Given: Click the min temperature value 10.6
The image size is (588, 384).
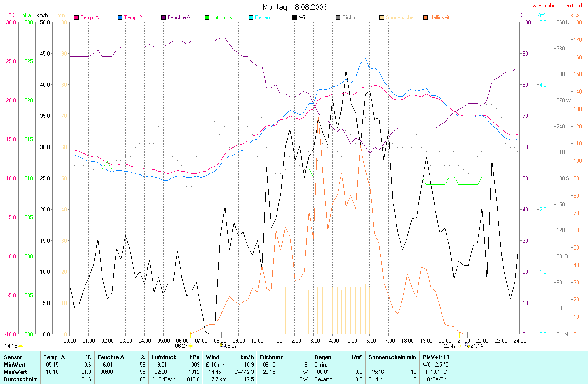Looking at the screenshot, I should (x=87, y=364).
